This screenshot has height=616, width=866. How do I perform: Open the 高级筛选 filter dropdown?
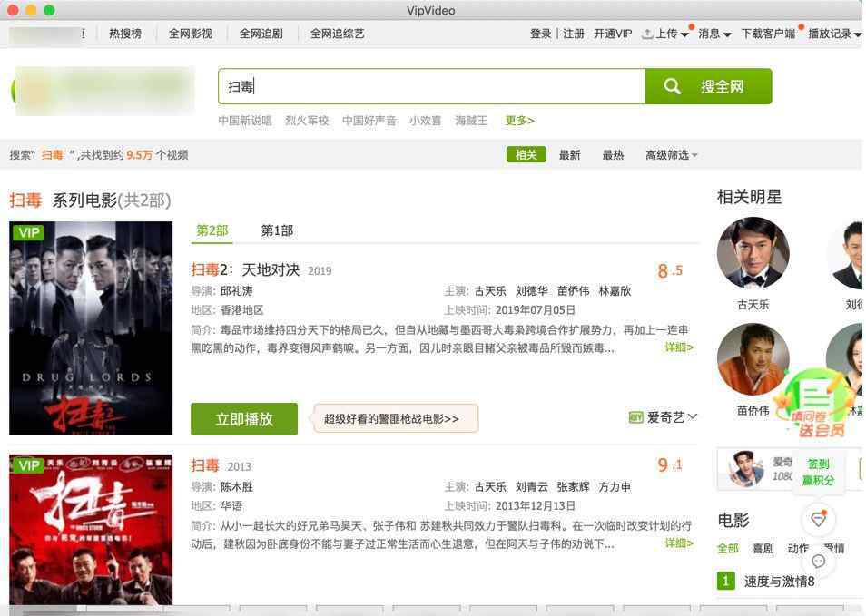(x=671, y=155)
